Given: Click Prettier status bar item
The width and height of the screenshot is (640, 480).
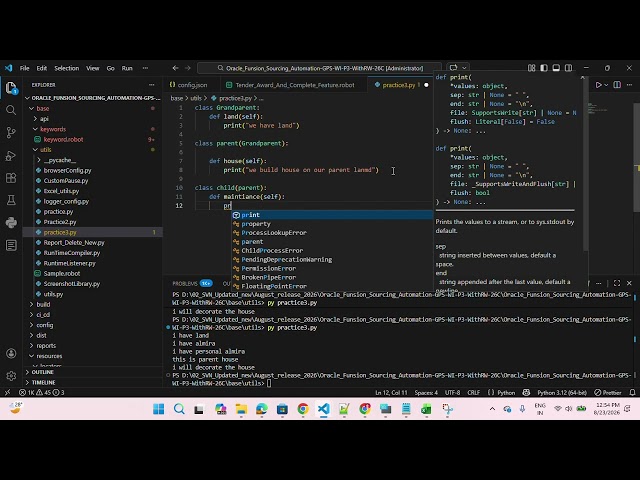Looking at the screenshot, I should pos(608,392).
